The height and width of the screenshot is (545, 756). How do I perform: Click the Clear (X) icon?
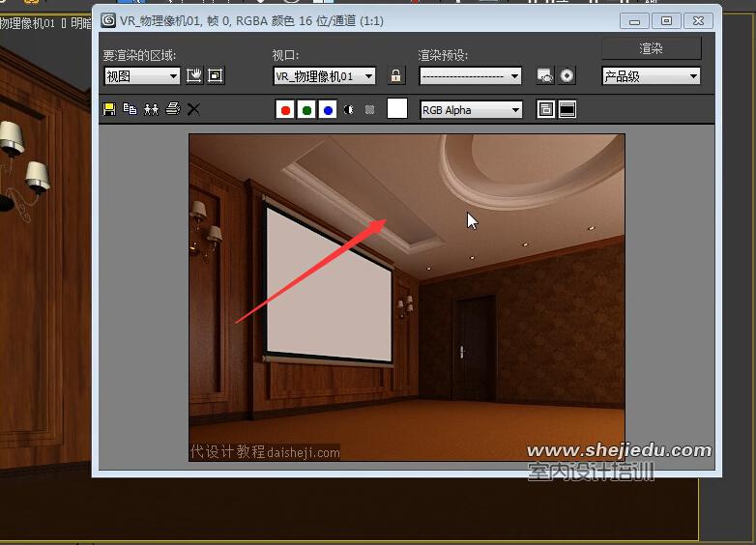click(193, 109)
